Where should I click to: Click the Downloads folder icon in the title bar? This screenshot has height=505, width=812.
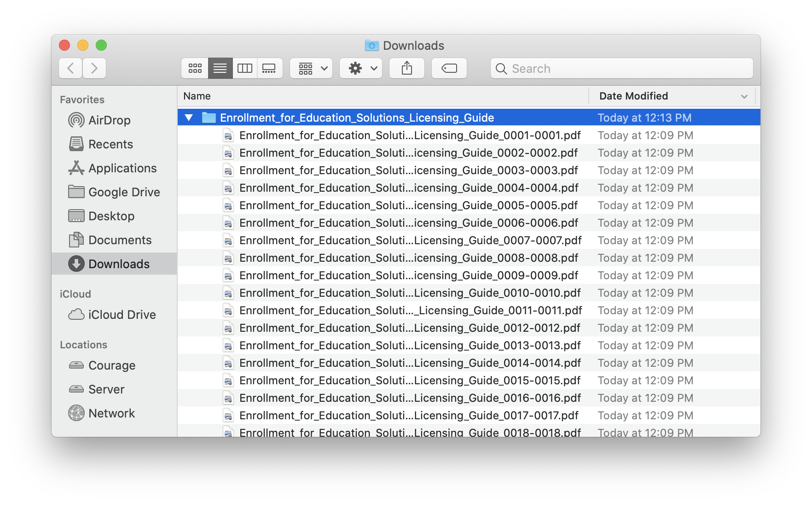click(x=371, y=46)
